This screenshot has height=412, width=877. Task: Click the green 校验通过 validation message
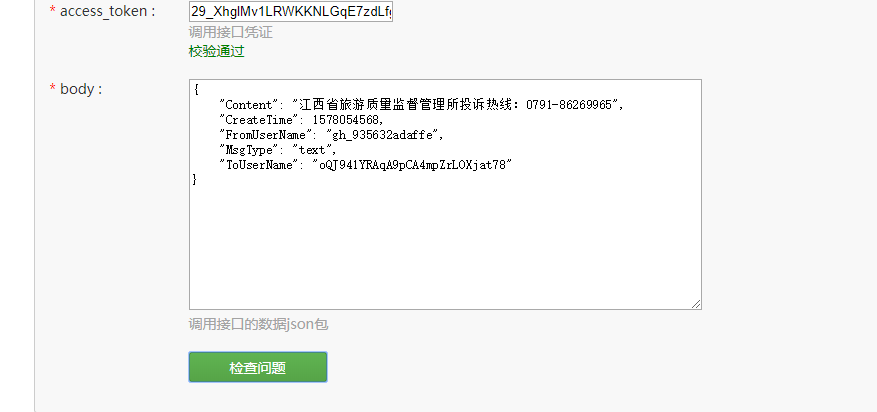(x=216, y=52)
